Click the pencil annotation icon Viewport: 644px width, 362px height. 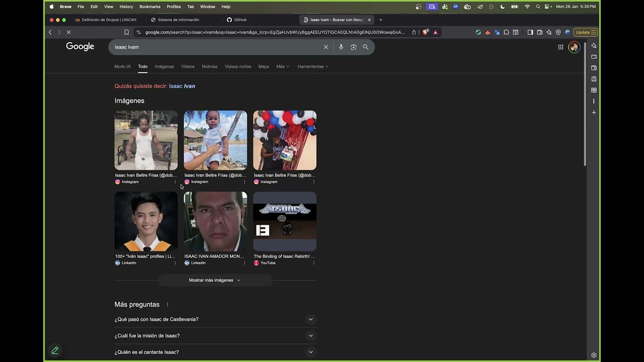[55, 350]
